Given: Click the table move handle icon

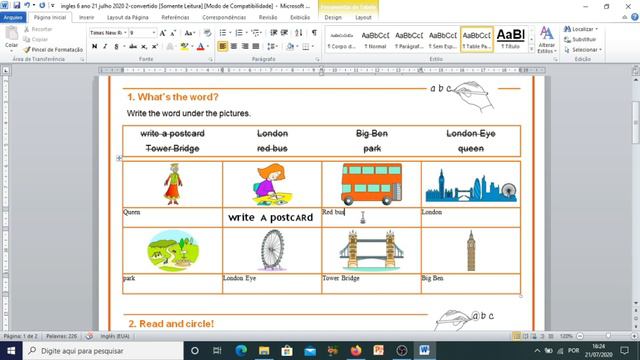Looking at the screenshot, I should point(119,158).
